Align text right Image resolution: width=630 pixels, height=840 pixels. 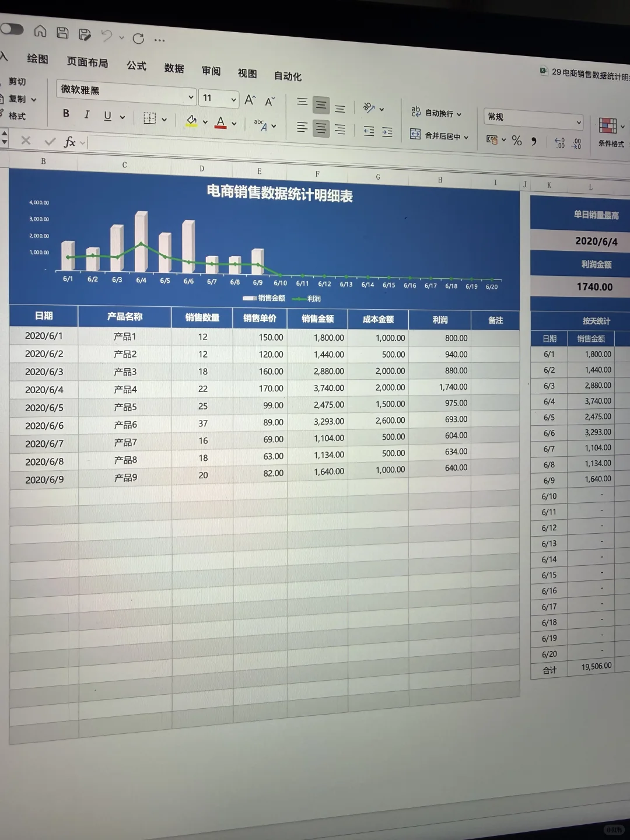tap(339, 129)
